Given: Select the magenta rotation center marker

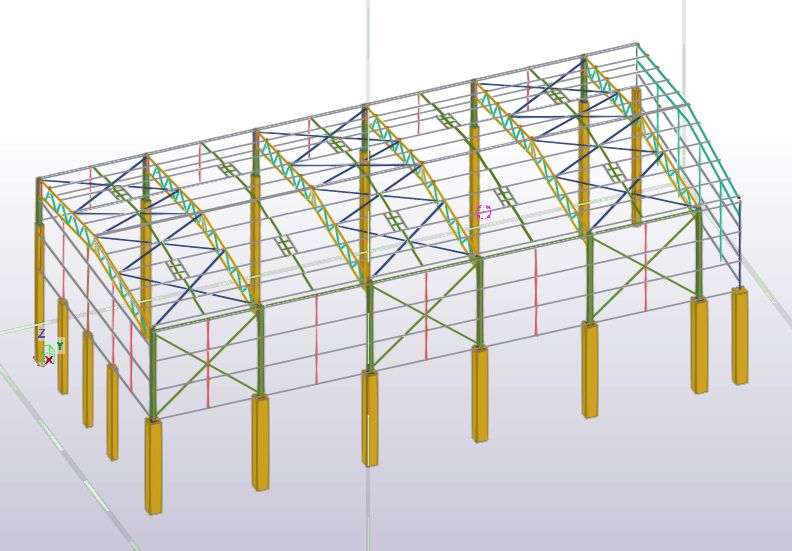Looking at the screenshot, I should click(484, 211).
